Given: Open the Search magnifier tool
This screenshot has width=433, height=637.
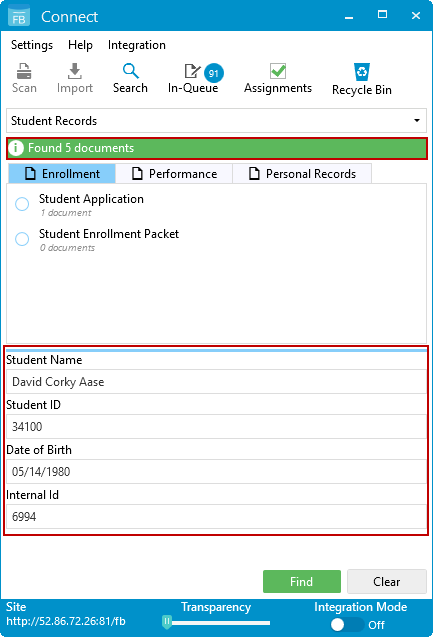Looking at the screenshot, I should (130, 72).
